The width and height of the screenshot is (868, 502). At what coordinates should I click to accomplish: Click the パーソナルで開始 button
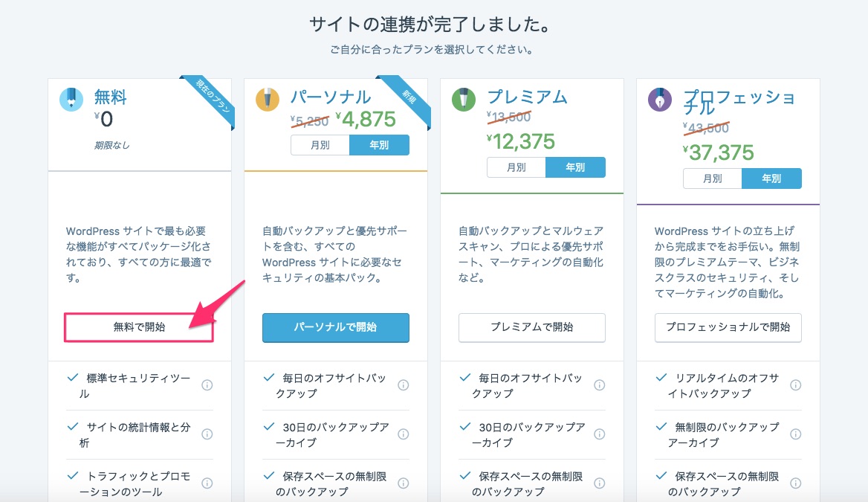pyautogui.click(x=335, y=327)
